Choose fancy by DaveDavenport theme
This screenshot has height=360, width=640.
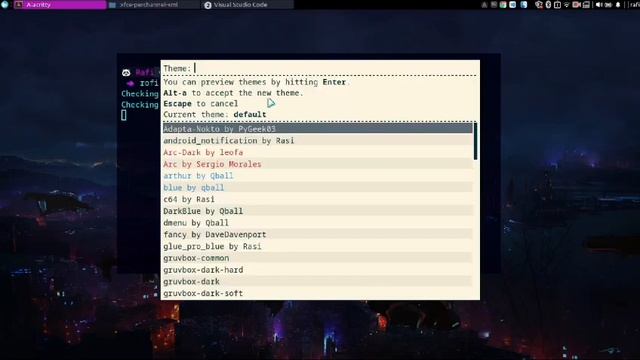[318, 235]
